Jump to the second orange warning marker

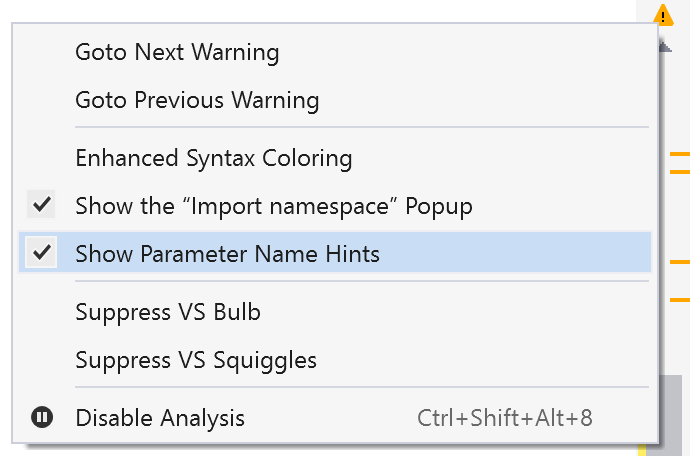pyautogui.click(x=680, y=172)
